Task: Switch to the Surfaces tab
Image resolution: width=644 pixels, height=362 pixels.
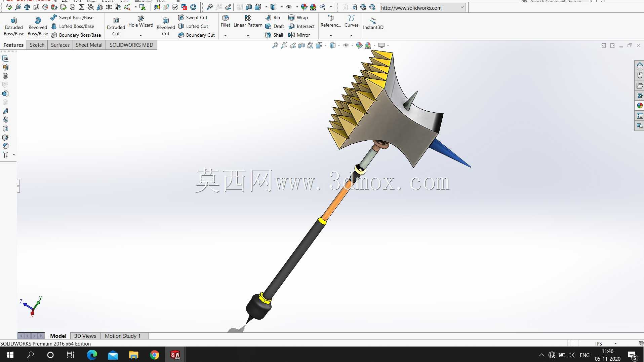Action: pyautogui.click(x=60, y=45)
